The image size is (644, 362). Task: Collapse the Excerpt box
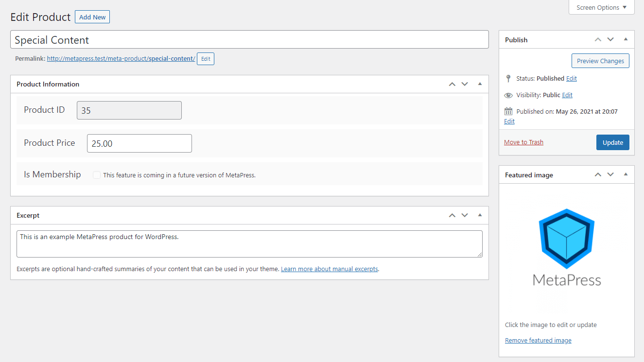[480, 215]
